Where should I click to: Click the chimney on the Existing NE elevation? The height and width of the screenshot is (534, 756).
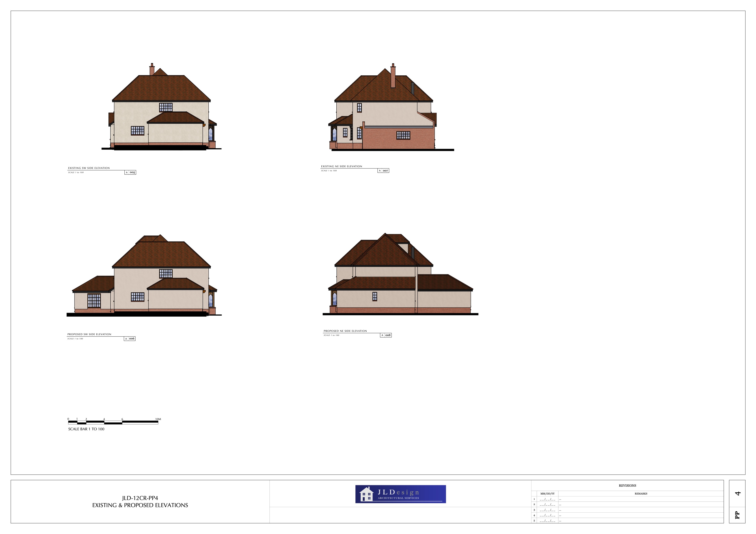pos(393,76)
